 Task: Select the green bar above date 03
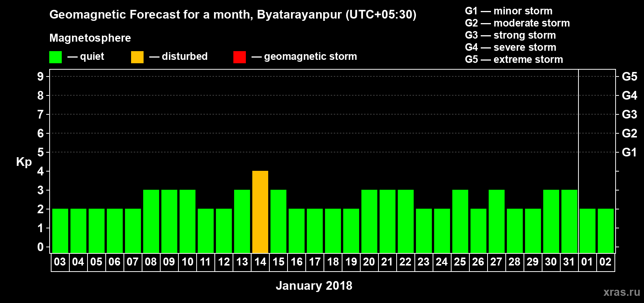click(x=60, y=231)
